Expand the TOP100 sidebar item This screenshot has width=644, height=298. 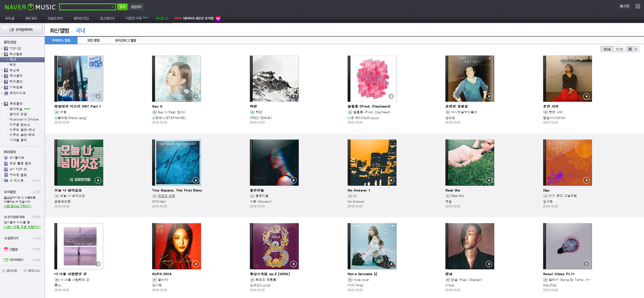point(2,48)
